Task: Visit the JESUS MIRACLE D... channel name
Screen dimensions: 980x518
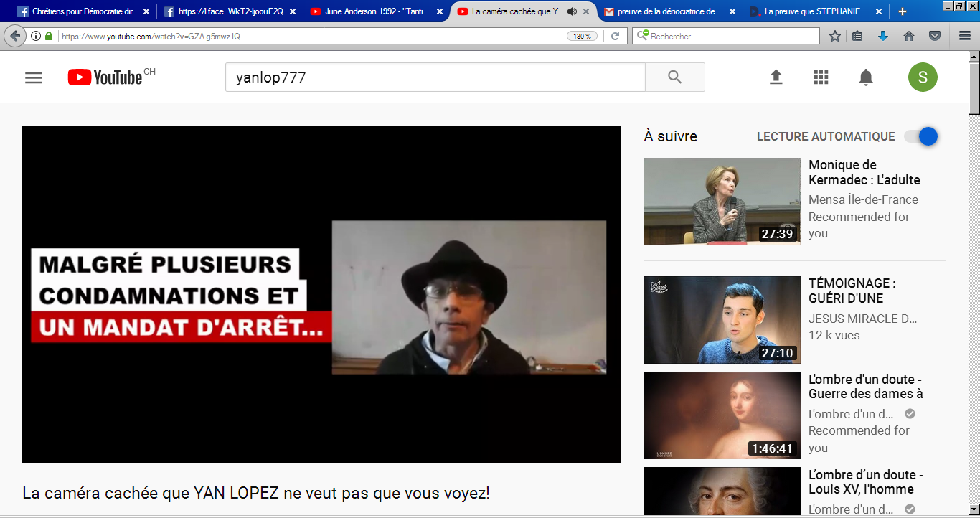Action: pos(863,319)
